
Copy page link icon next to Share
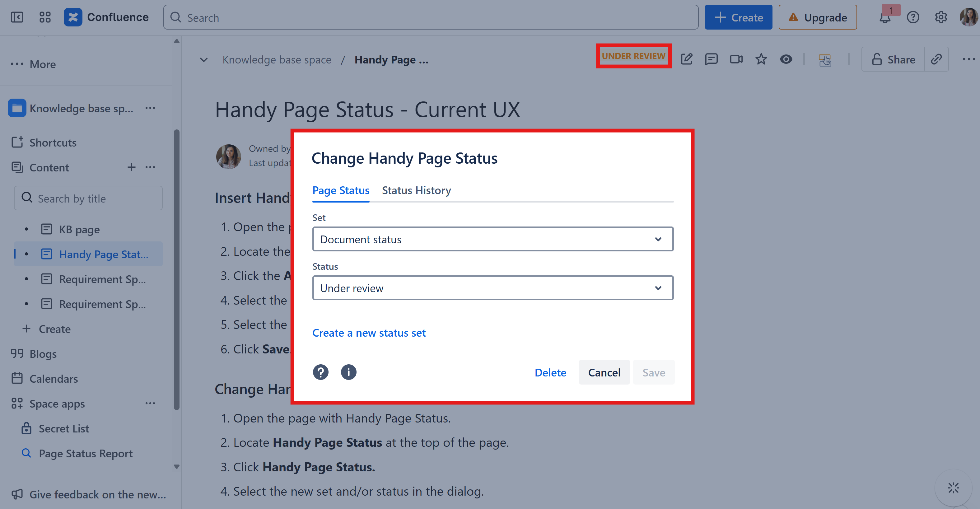pyautogui.click(x=936, y=59)
